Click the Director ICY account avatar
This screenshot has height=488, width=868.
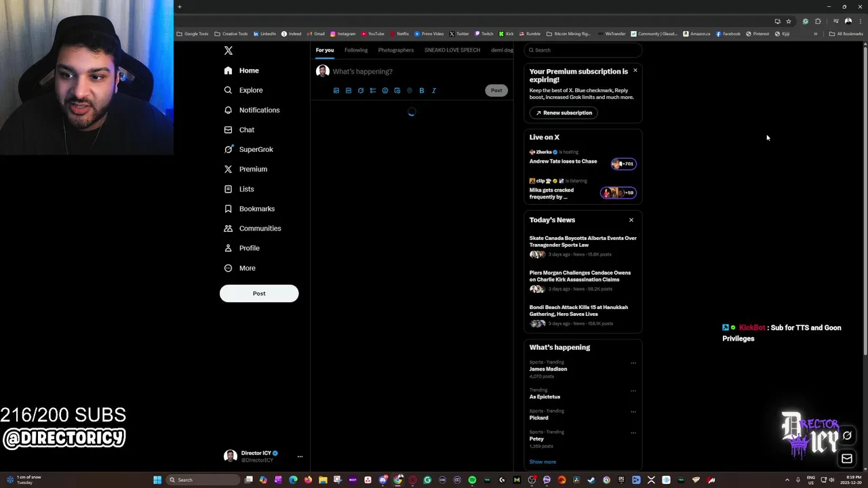click(x=231, y=456)
